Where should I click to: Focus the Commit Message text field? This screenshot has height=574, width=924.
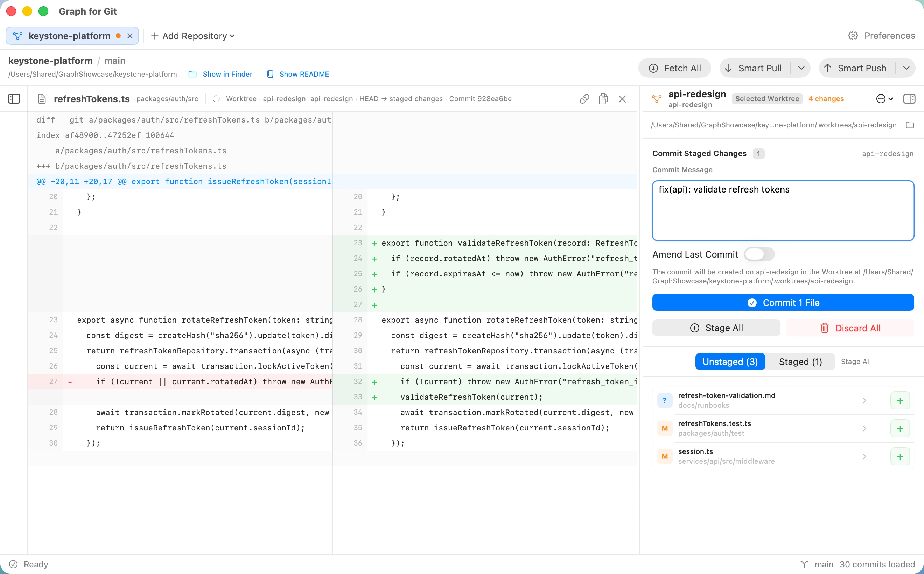point(783,211)
